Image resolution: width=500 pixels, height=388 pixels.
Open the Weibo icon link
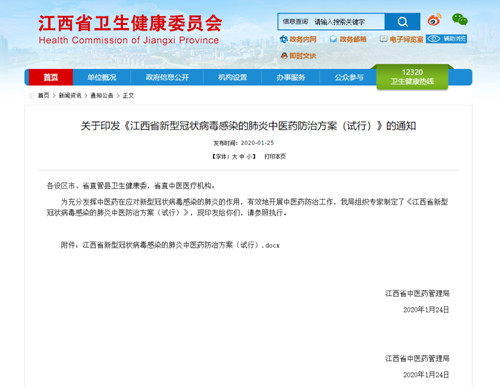[x=434, y=20]
